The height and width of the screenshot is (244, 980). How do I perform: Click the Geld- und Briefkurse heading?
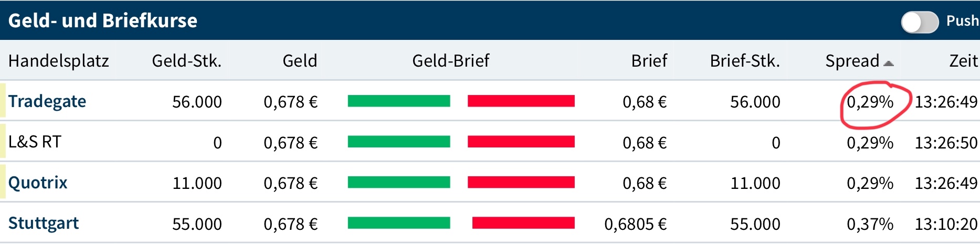point(103,20)
